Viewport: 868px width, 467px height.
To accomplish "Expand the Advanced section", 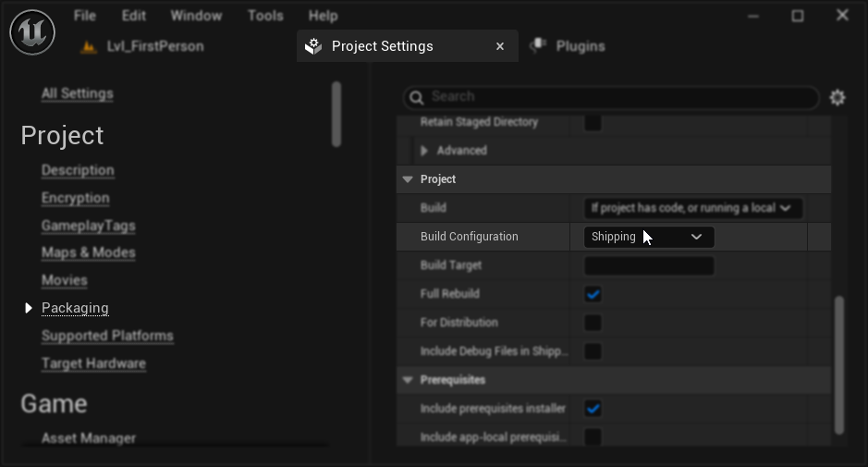I will [424, 151].
